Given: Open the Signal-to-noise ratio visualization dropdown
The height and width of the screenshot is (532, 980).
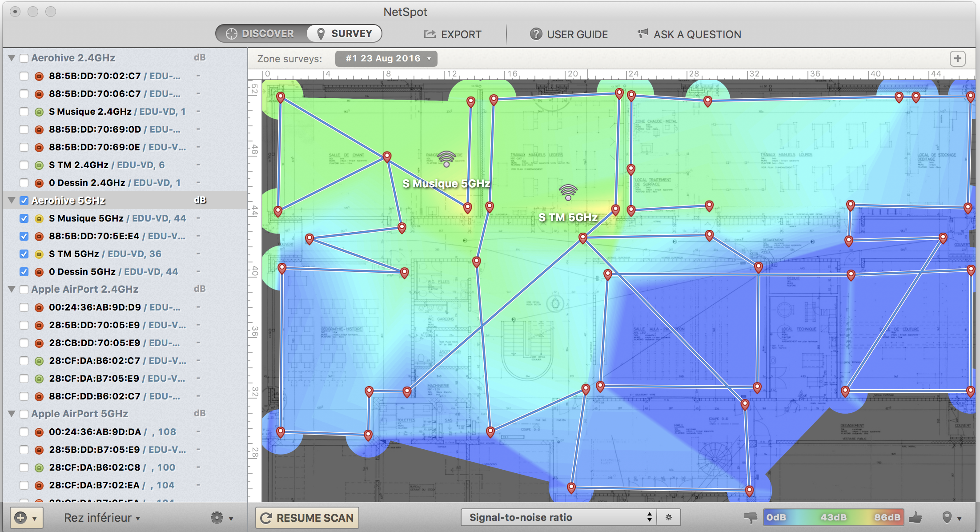Looking at the screenshot, I should tap(558, 517).
